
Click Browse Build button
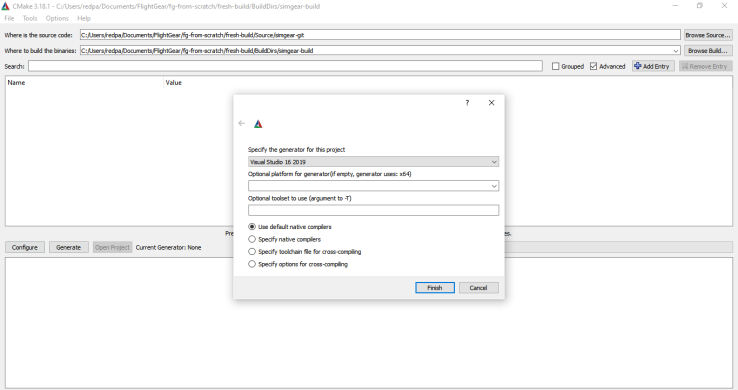[708, 51]
